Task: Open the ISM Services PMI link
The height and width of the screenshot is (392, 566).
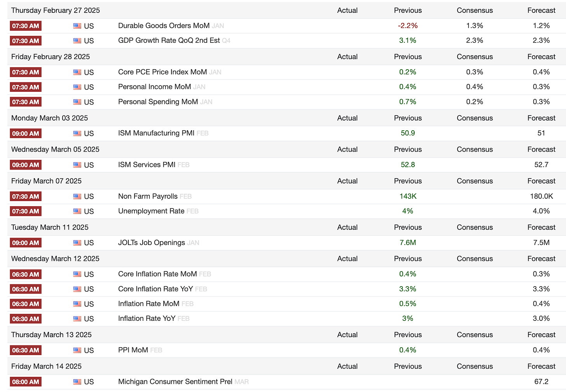Action: pyautogui.click(x=147, y=164)
